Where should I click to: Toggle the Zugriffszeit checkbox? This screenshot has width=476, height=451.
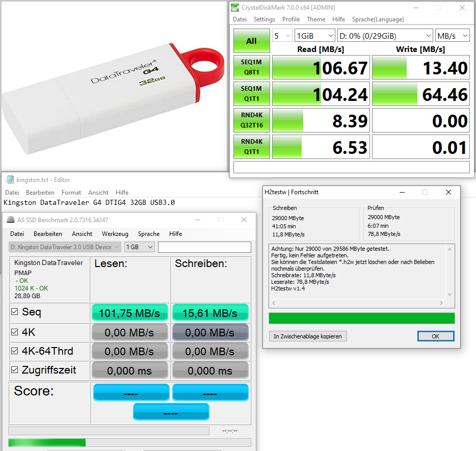coord(14,369)
